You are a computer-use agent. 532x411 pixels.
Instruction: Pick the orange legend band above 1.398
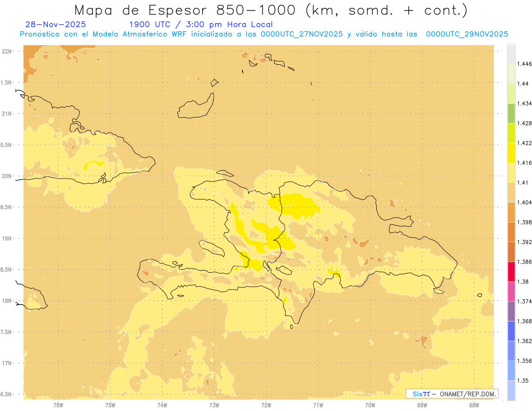point(511,212)
